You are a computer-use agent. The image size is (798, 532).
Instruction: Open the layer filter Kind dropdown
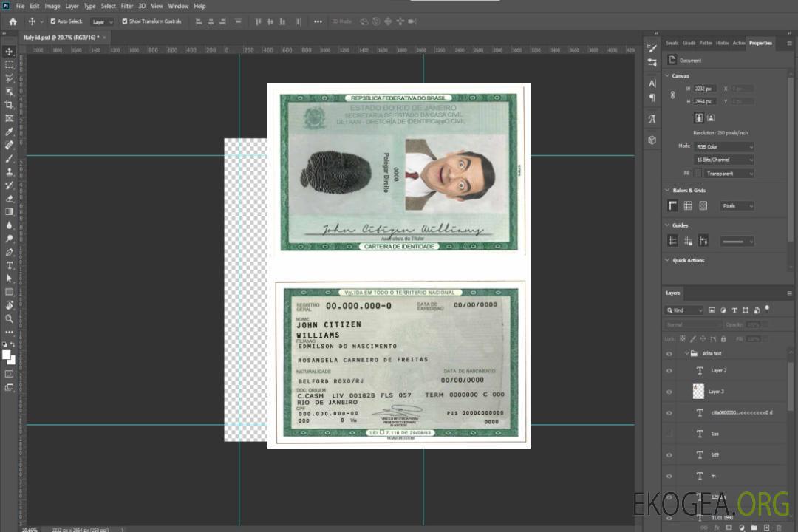(684, 310)
